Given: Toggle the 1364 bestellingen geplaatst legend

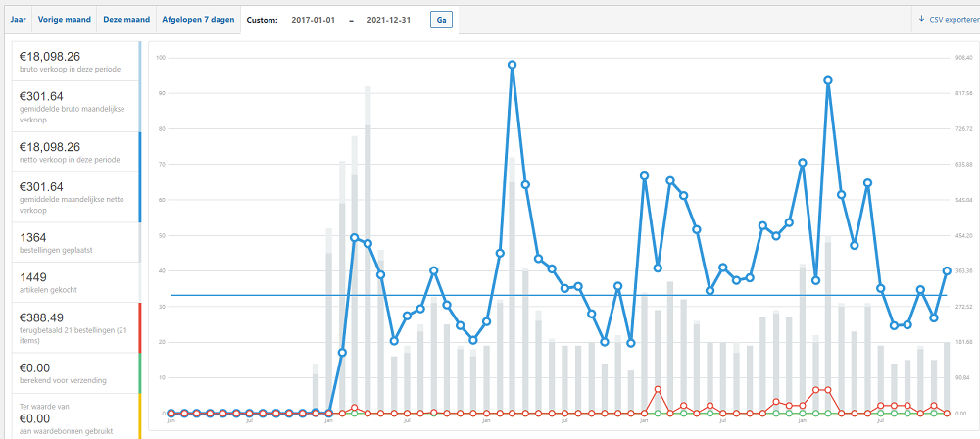Looking at the screenshot, I should pos(76,243).
